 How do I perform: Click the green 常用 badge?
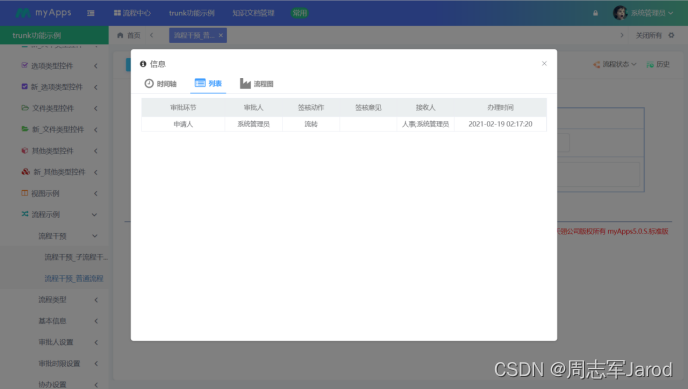click(x=300, y=13)
